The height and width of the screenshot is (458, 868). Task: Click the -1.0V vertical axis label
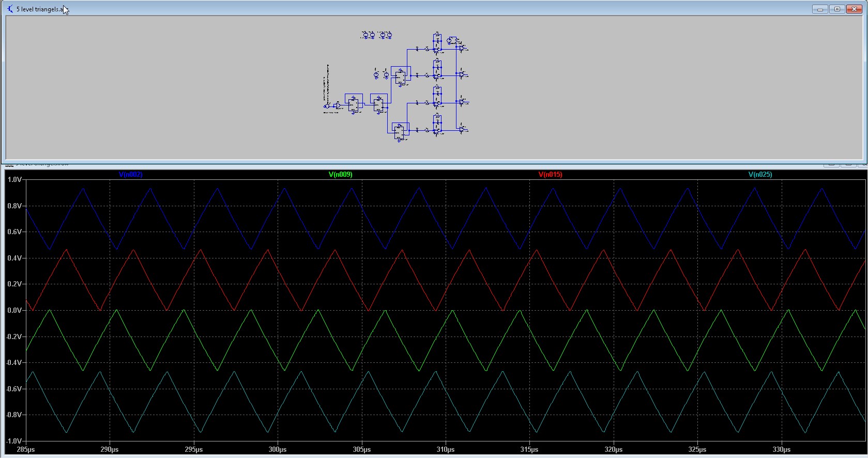click(13, 441)
